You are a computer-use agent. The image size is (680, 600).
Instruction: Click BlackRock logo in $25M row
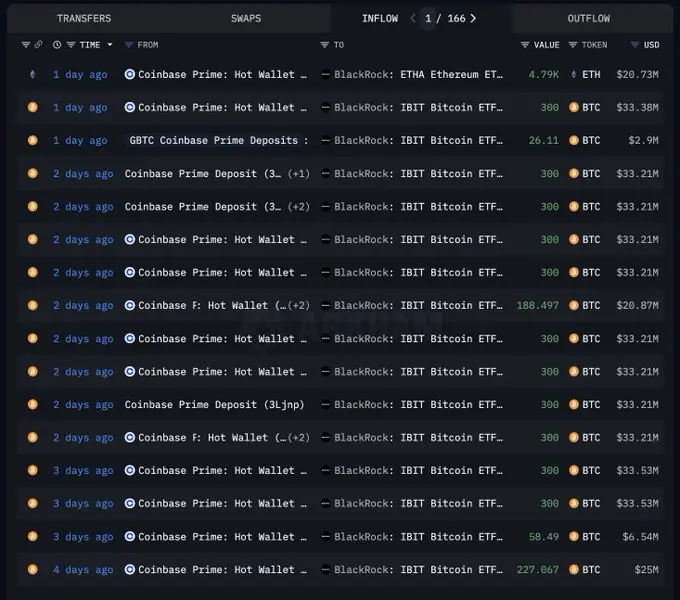pos(325,570)
